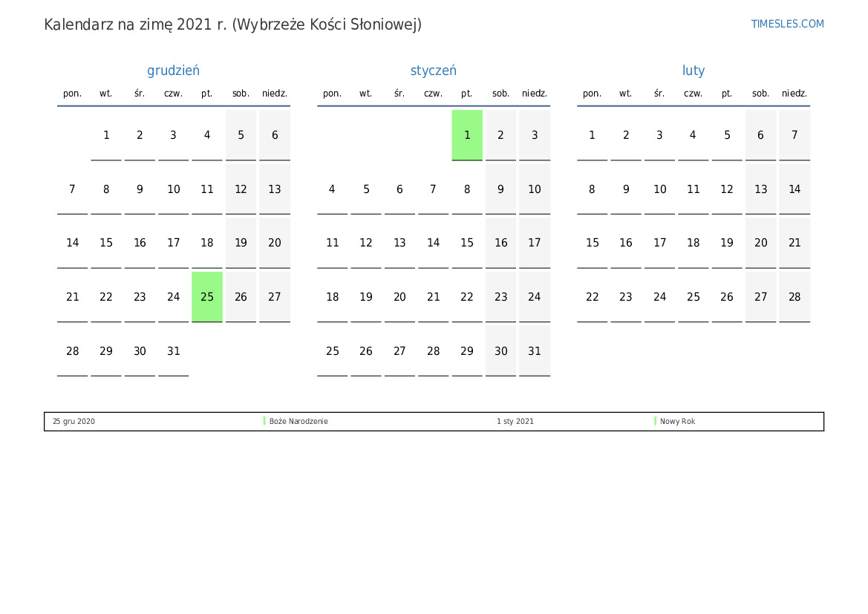Click highlighted December 25 holiday cell
This screenshot has width=868, height=614.
coord(207,297)
